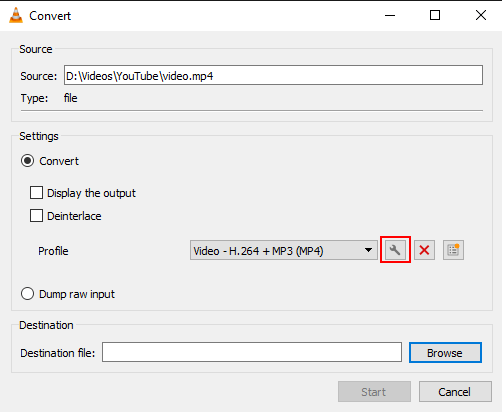Click the 'Profile' label text
This screenshot has width=502, height=412.
[53, 251]
